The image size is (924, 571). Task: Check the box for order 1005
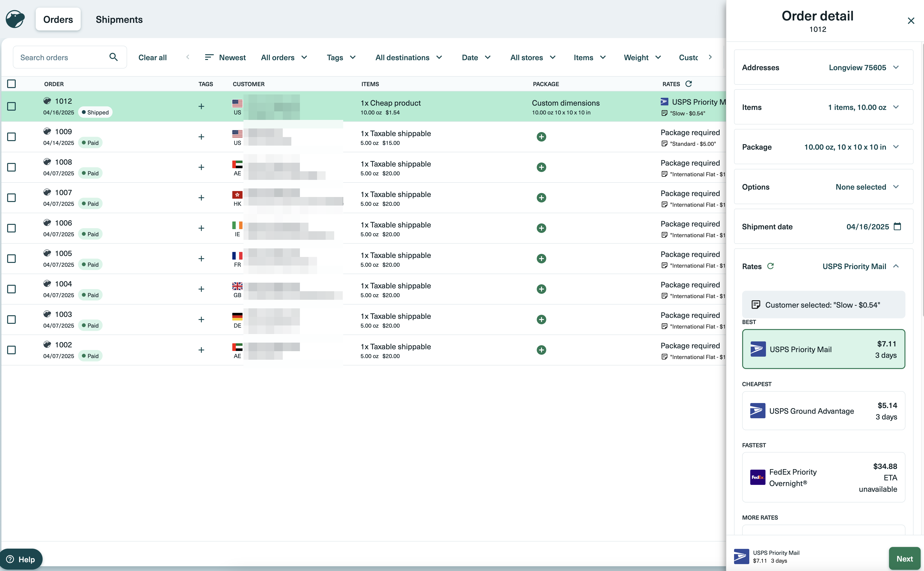coord(11,259)
